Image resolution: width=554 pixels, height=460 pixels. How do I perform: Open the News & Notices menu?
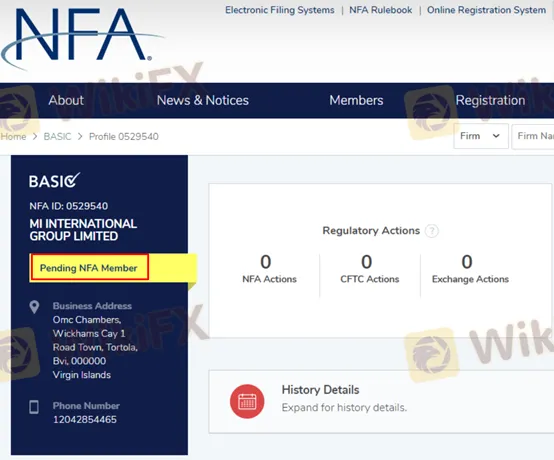click(x=203, y=100)
